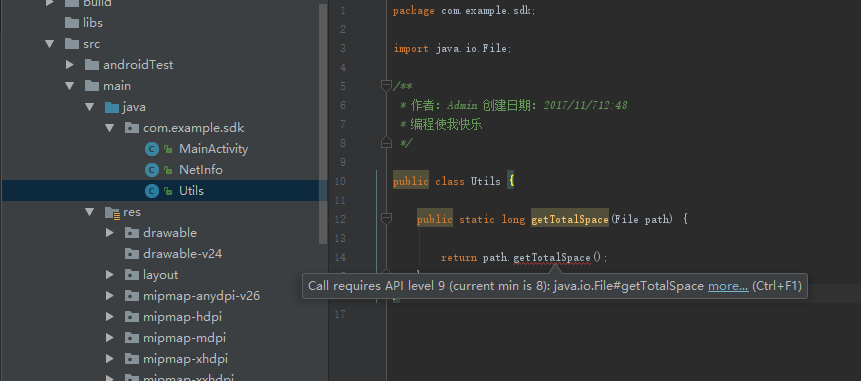Click the libs folder icon
The height and width of the screenshot is (381, 861).
(72, 23)
